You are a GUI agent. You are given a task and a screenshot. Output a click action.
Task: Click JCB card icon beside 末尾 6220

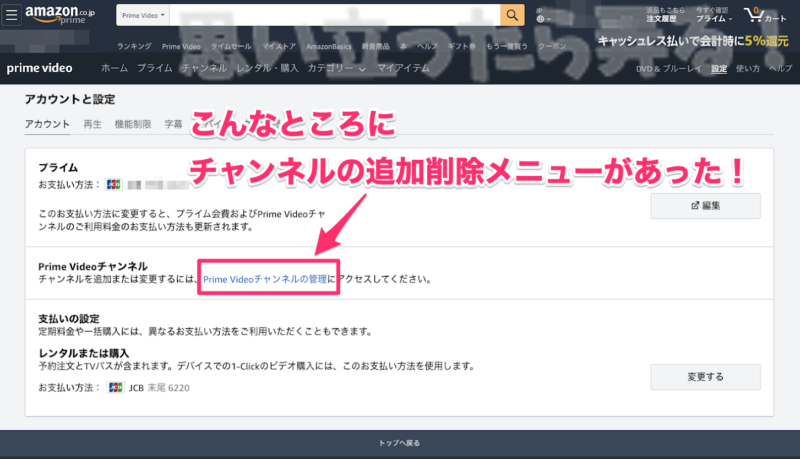pos(116,388)
